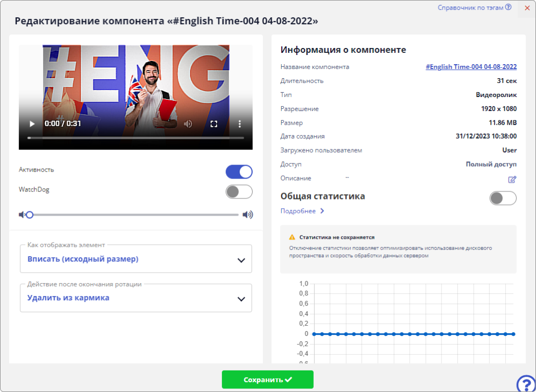Image resolution: width=536 pixels, height=392 pixels.
Task: Mute audio via the player's speaker icon
Action: point(187,123)
